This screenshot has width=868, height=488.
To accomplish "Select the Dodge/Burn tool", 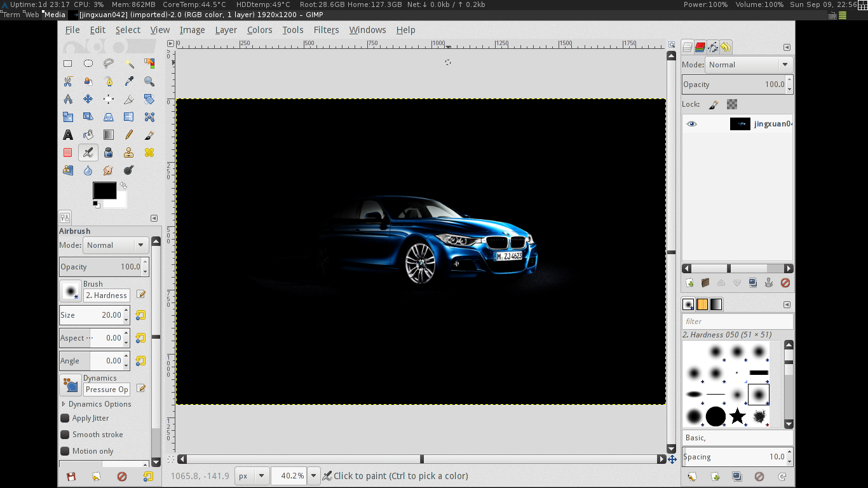I will pos(129,170).
